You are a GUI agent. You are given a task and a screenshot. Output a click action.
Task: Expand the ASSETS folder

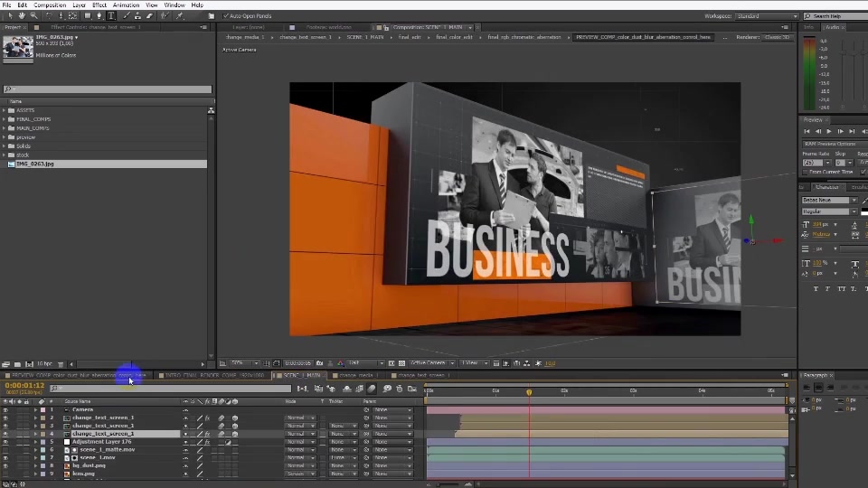coord(4,110)
